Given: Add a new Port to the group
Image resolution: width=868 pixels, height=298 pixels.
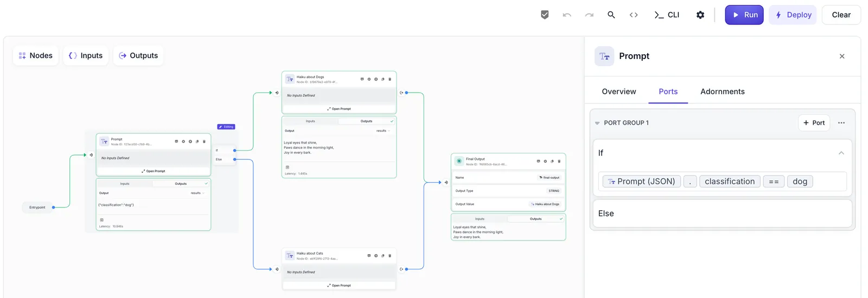Looking at the screenshot, I should point(814,123).
